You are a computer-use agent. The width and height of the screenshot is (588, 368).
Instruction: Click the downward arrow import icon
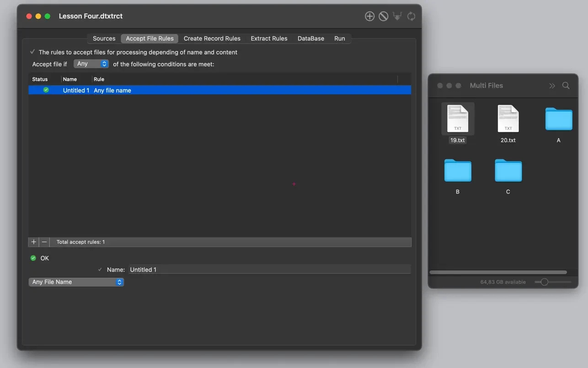point(397,16)
